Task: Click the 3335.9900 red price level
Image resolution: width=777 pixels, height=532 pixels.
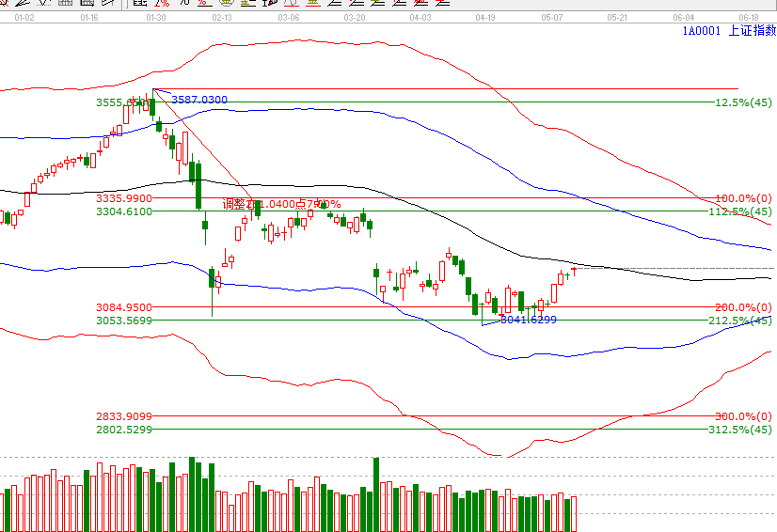Action: 123,199
